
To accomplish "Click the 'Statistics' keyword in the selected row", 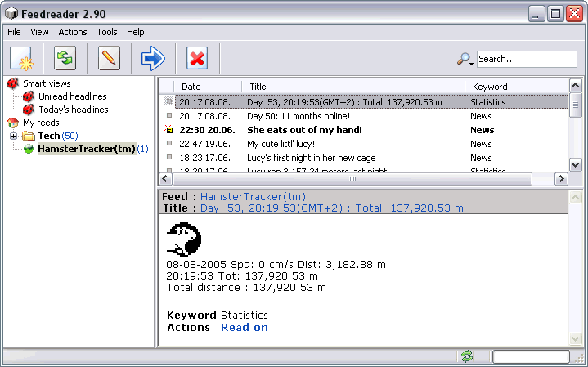I will pos(488,102).
